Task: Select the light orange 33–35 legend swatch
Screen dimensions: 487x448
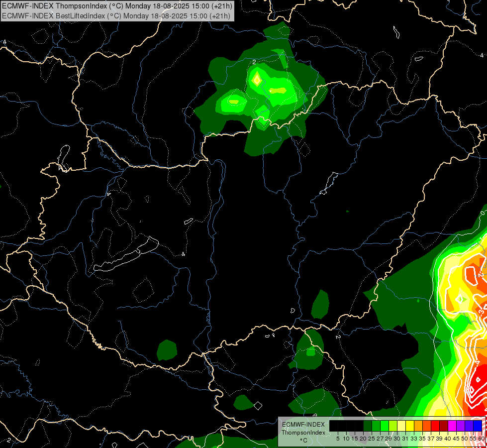Action: pyautogui.click(x=418, y=426)
